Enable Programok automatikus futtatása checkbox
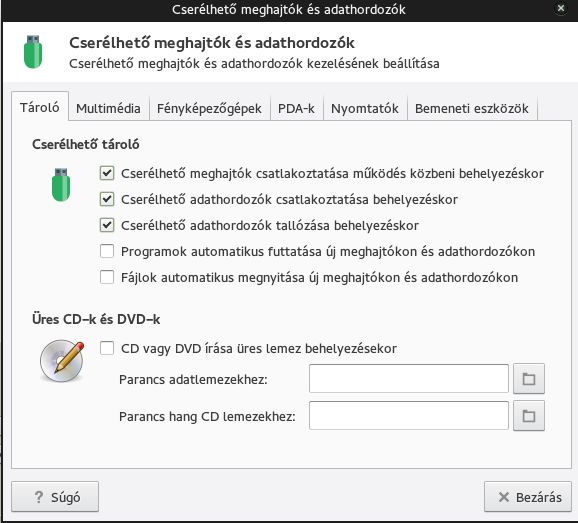Viewport: 578px width, 523px height. click(107, 251)
